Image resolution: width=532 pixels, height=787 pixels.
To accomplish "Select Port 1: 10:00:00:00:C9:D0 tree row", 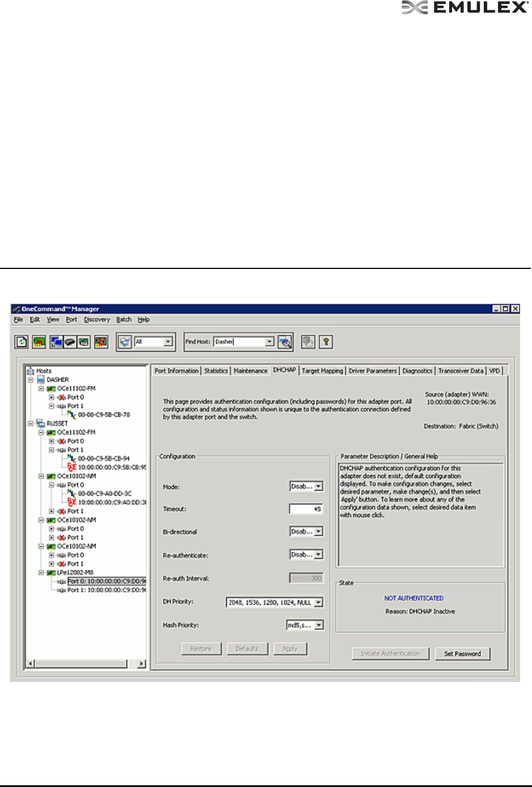I will click(x=107, y=590).
